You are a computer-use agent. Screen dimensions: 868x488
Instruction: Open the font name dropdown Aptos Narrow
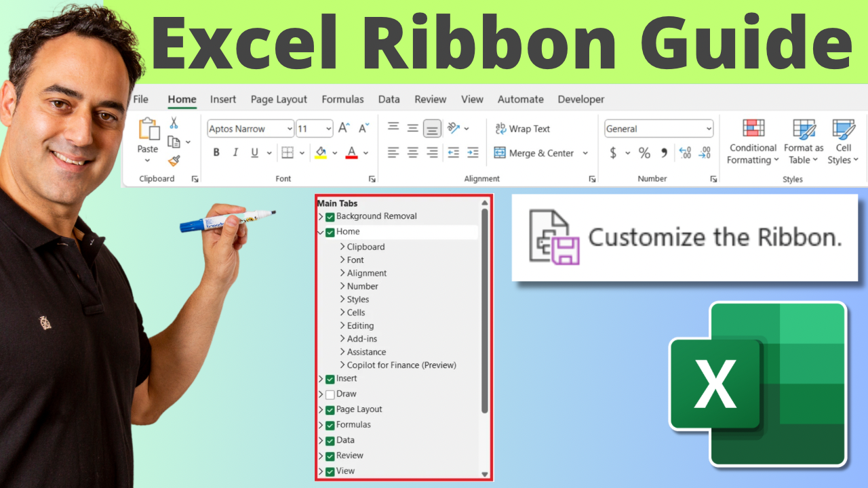(290, 129)
